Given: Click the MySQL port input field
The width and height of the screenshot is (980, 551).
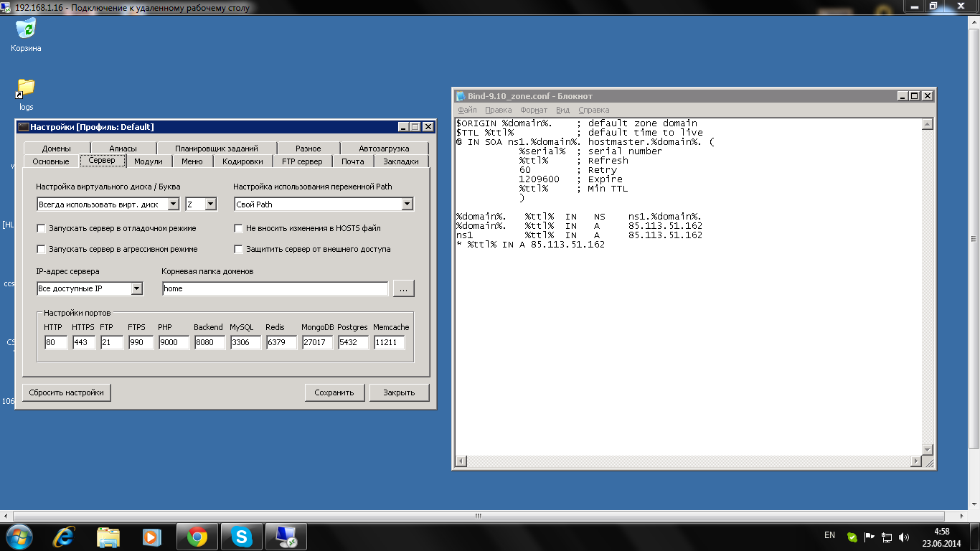Looking at the screenshot, I should coord(245,343).
